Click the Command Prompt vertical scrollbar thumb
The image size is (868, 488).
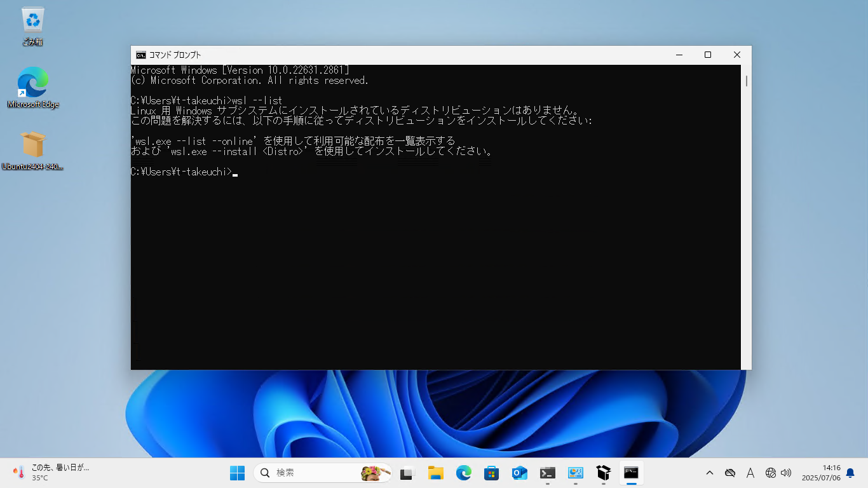tap(746, 81)
